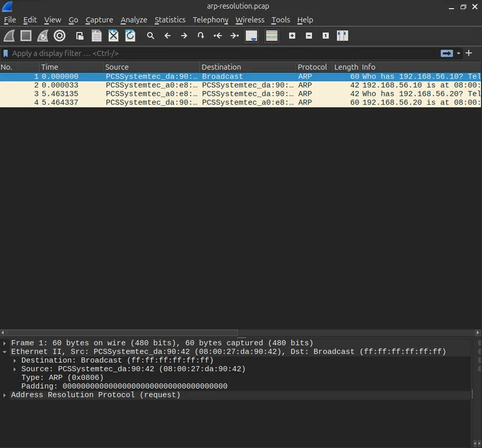
Task: Add a display filter button with plus
Action: (469, 53)
